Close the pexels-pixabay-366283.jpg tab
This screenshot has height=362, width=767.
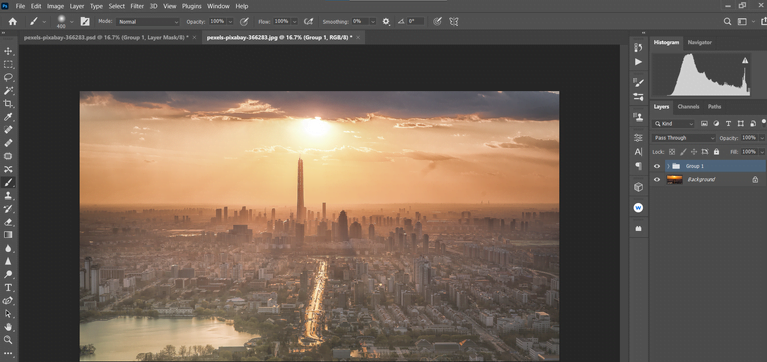(358, 38)
